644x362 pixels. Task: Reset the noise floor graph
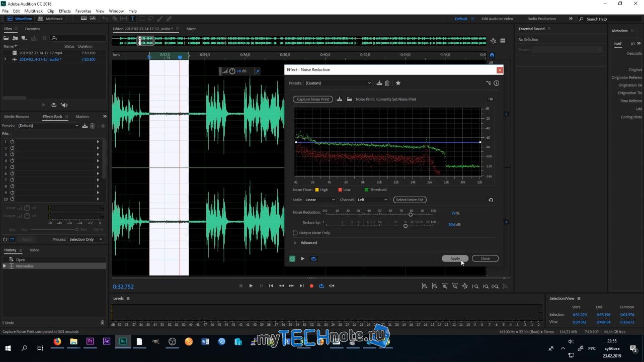click(491, 200)
